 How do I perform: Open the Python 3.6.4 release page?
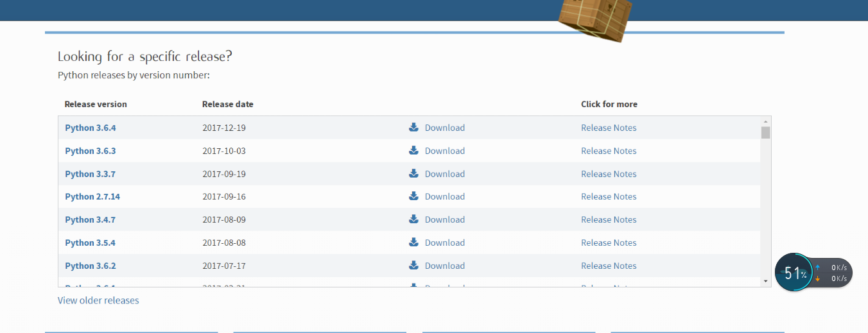click(x=91, y=128)
